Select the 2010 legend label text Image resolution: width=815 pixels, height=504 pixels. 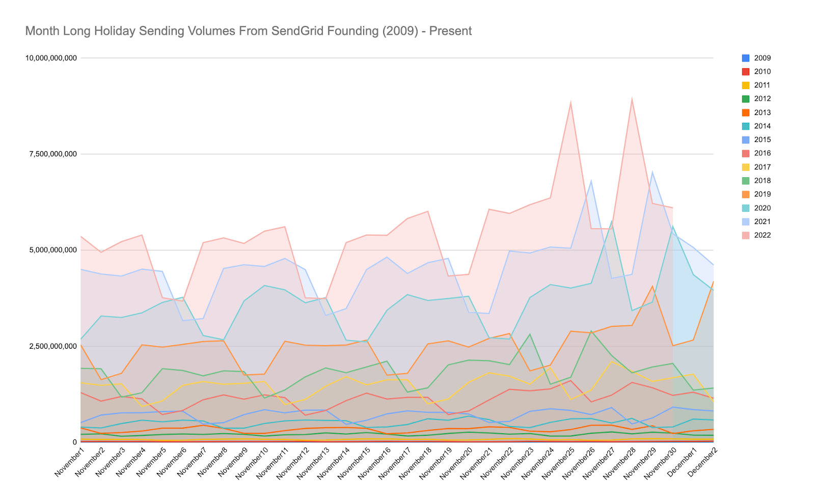coord(763,72)
